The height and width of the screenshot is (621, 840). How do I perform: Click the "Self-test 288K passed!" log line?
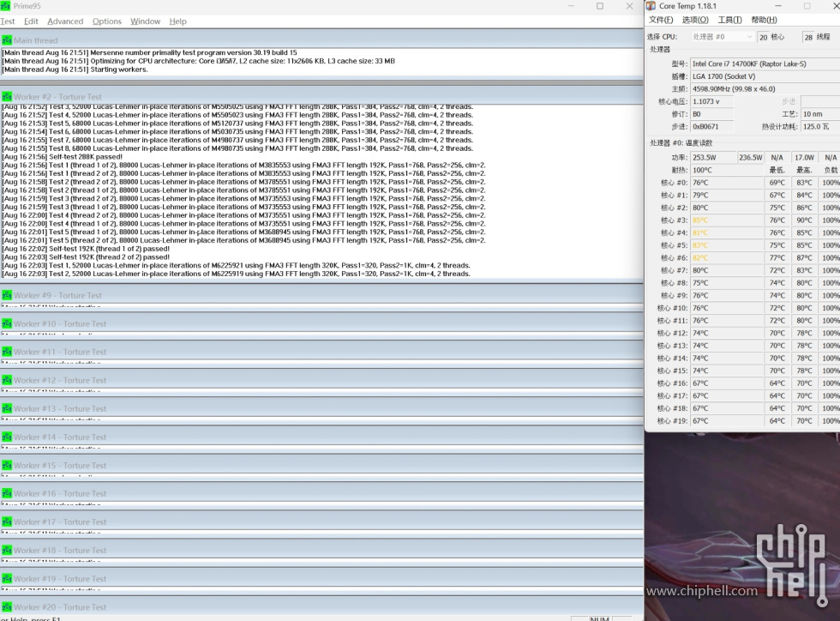pos(63,157)
